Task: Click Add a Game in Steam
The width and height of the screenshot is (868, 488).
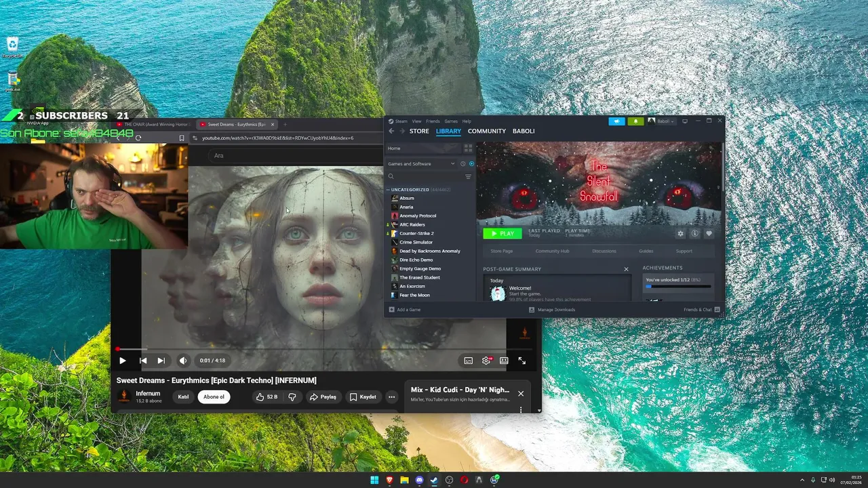Action: point(405,310)
